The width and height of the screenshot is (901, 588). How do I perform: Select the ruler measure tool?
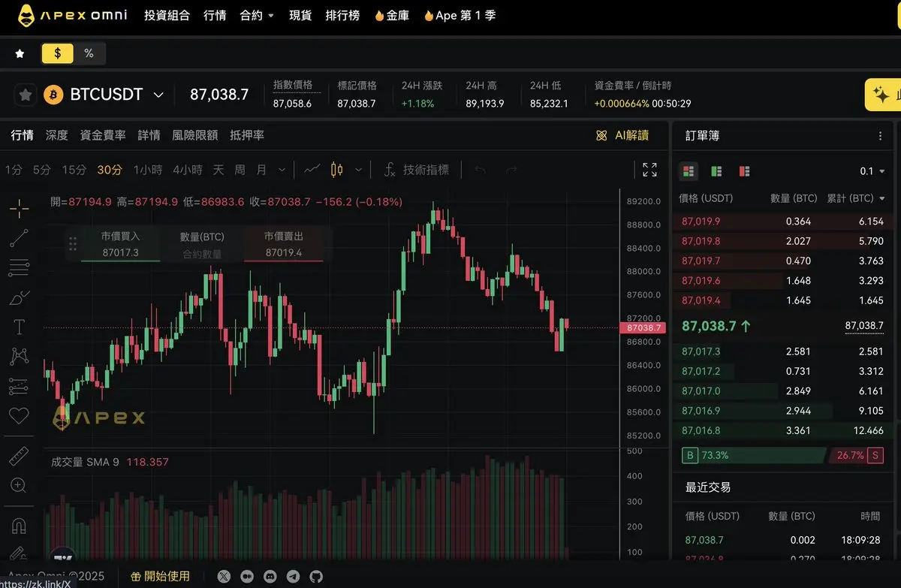coord(20,455)
